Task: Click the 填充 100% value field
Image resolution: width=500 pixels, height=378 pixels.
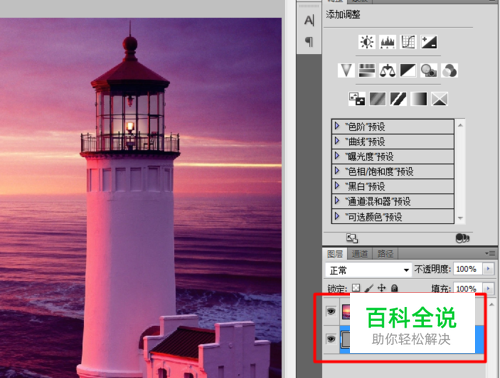Action: click(467, 288)
